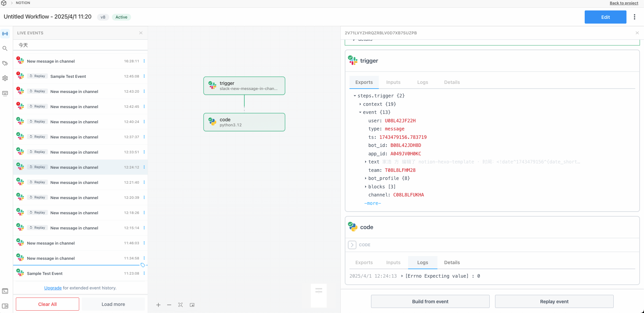Click the v8 version badge

click(103, 17)
